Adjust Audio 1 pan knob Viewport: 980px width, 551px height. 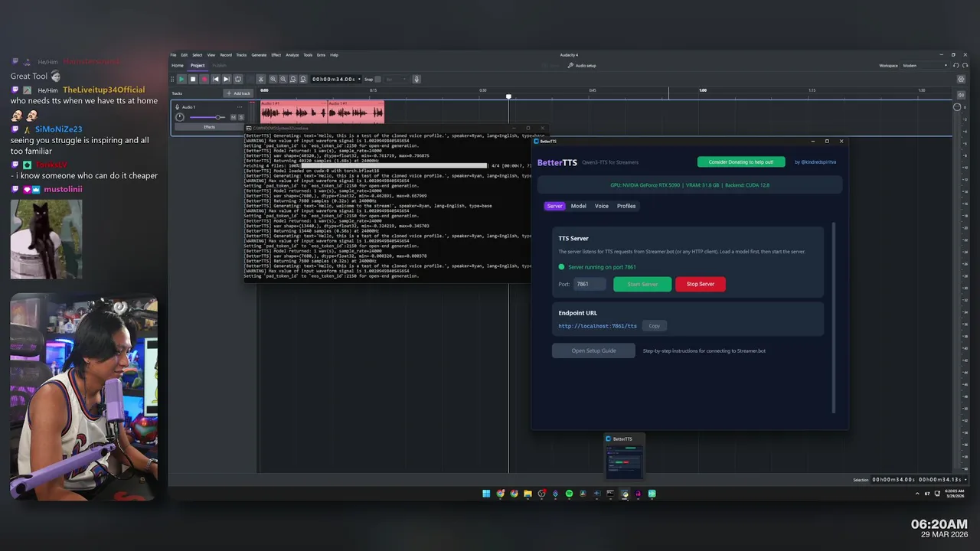[180, 117]
